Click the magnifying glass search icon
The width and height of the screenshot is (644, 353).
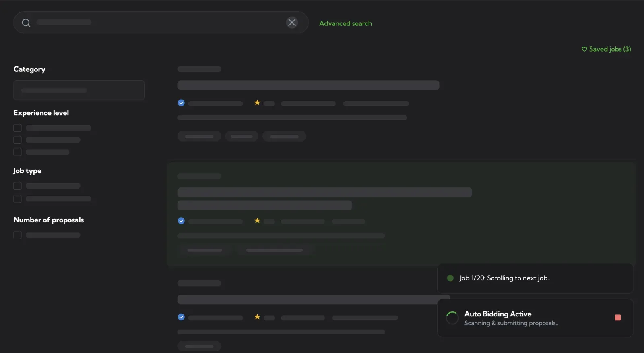(x=26, y=23)
